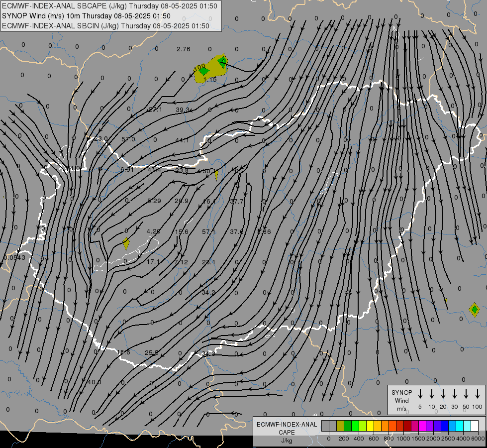Image resolution: width=487 pixels, height=448 pixels.
Task: Click the map value 6.91
Action: [x=127, y=169]
